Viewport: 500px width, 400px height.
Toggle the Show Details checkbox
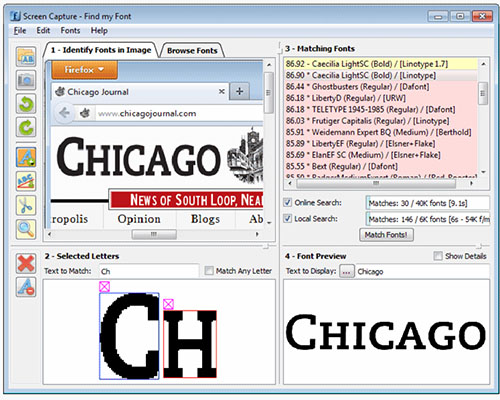click(438, 256)
